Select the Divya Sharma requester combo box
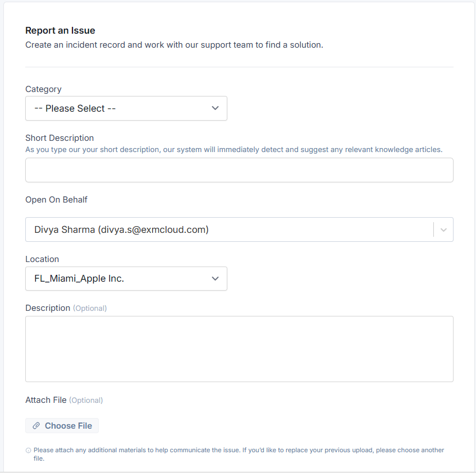 click(239, 229)
